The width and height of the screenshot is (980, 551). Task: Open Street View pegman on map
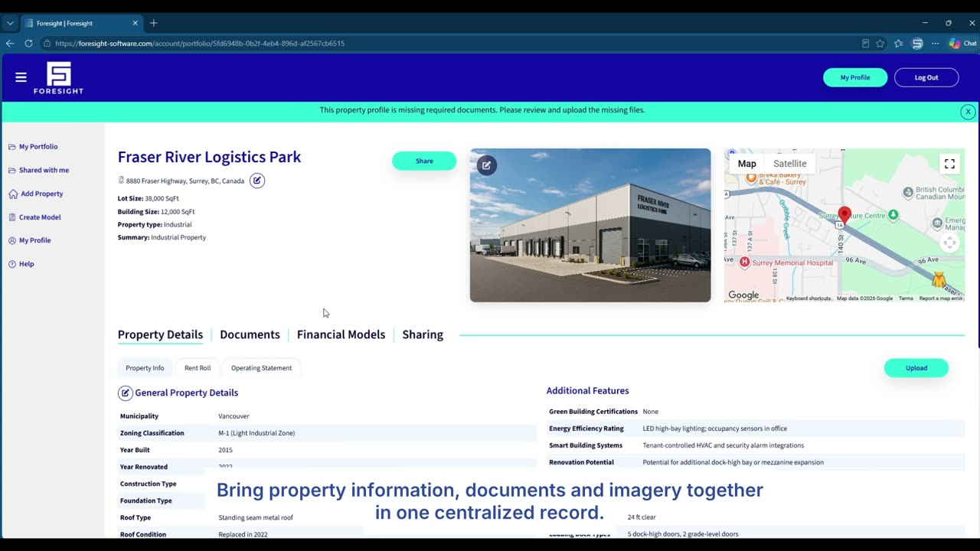pos(939,279)
